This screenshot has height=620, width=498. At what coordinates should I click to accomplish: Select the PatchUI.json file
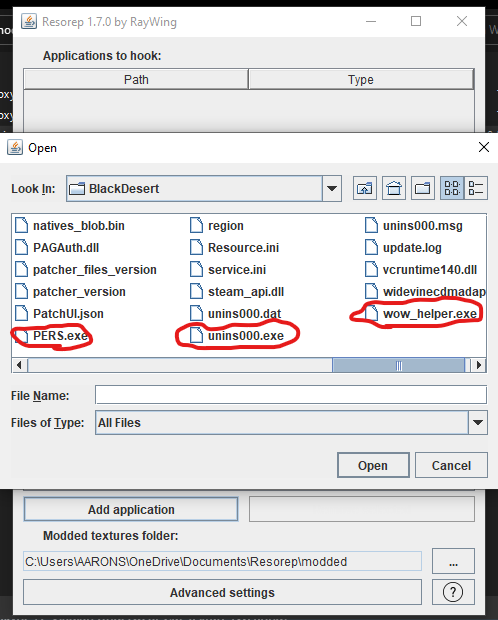pyautogui.click(x=60, y=314)
